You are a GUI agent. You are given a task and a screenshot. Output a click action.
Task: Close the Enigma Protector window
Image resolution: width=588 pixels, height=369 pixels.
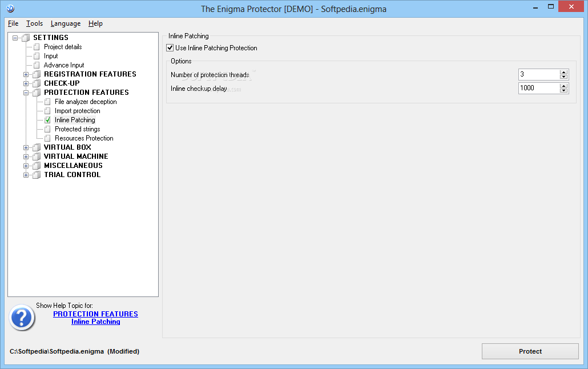tap(571, 7)
